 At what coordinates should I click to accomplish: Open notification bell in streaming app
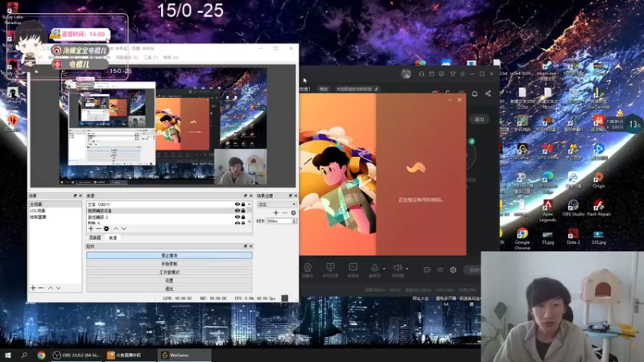coord(474,93)
